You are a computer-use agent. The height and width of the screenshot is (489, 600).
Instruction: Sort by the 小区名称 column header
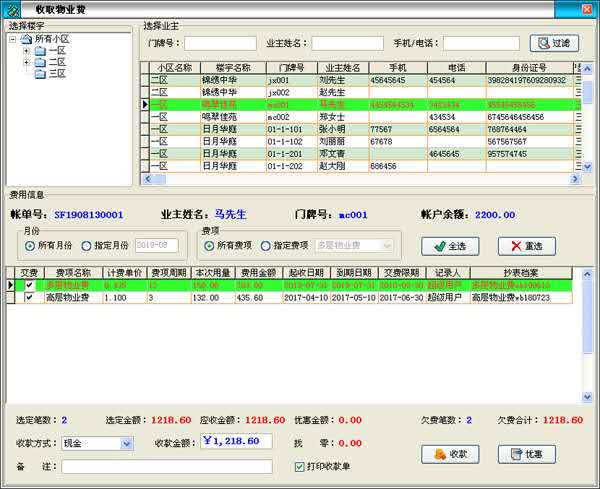click(x=174, y=68)
